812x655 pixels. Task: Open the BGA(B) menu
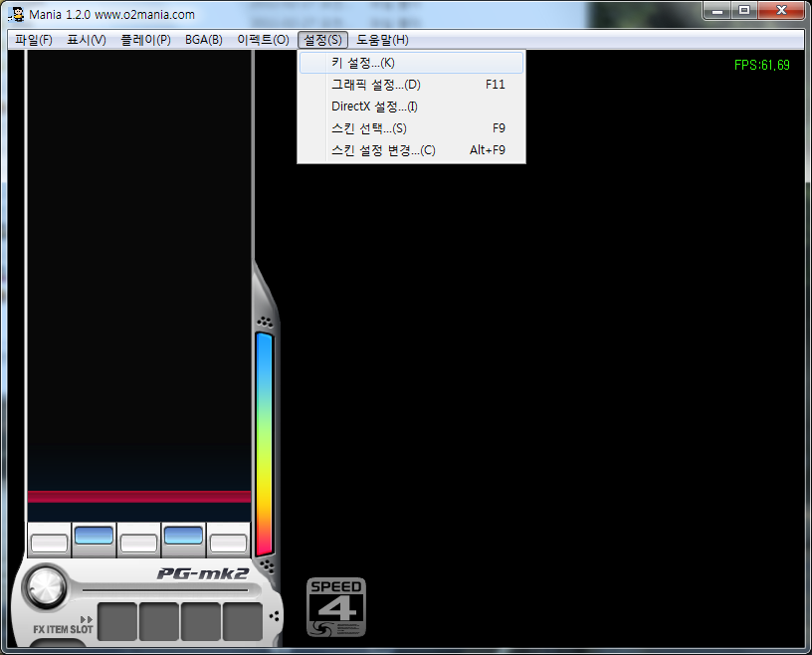pos(204,40)
